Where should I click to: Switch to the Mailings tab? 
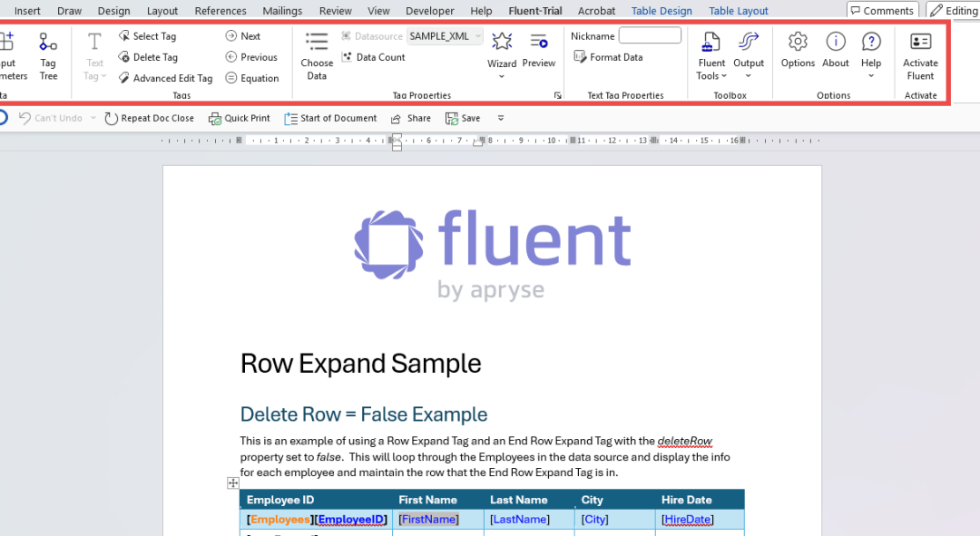[282, 11]
